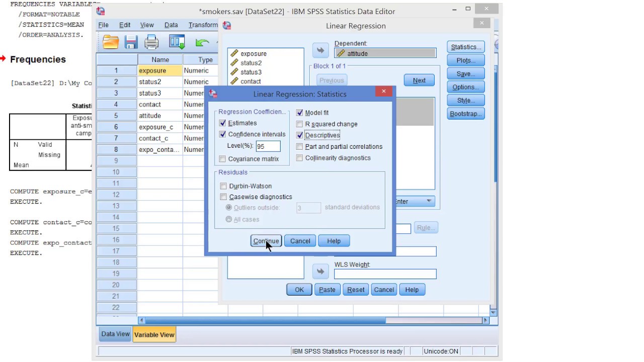
Task: Click the Bootstrap... button
Action: click(466, 114)
